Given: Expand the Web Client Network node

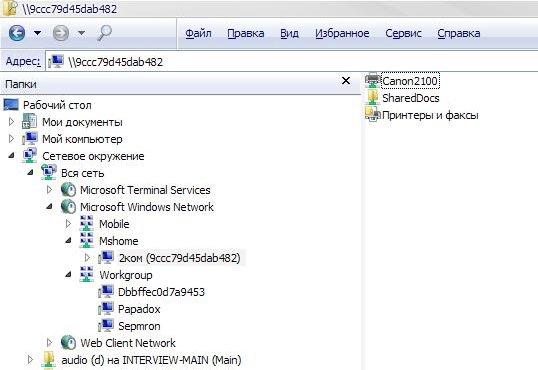Looking at the screenshot, I should (49, 342).
